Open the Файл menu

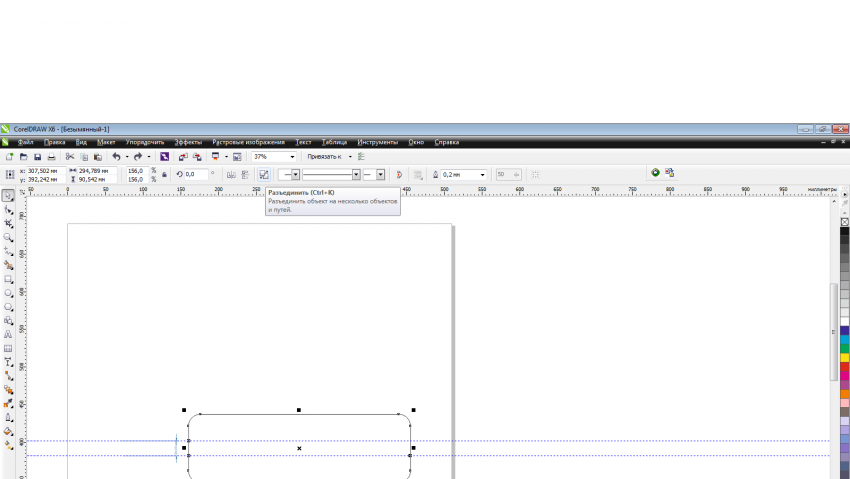point(25,142)
